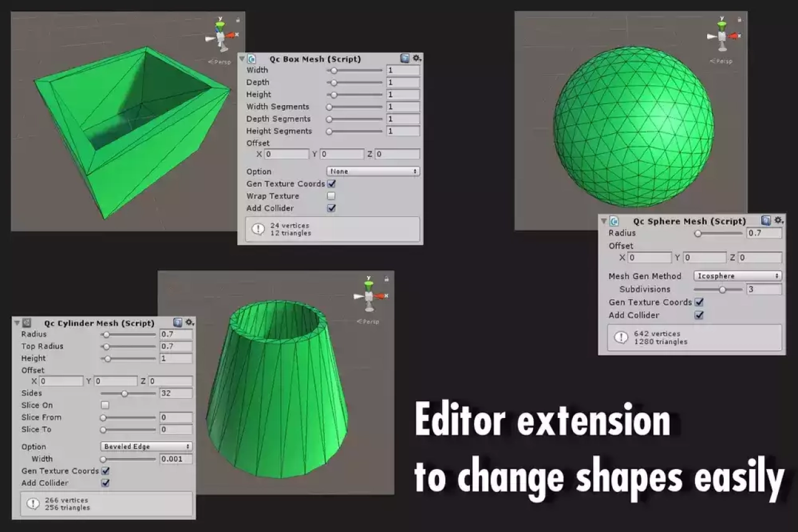Open help icon in Qc Box Mesh header
Screen dimensions: 798x532
click(x=405, y=59)
